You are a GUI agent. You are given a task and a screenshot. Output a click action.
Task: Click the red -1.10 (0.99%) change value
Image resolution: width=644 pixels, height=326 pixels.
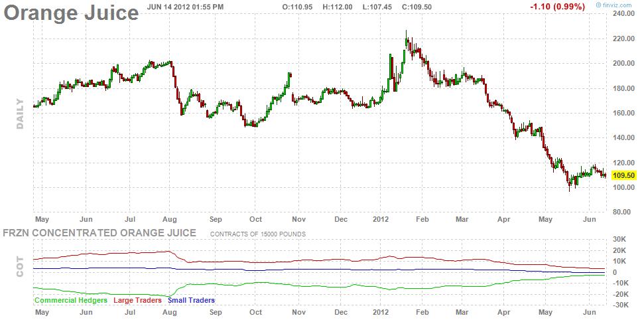pyautogui.click(x=557, y=7)
